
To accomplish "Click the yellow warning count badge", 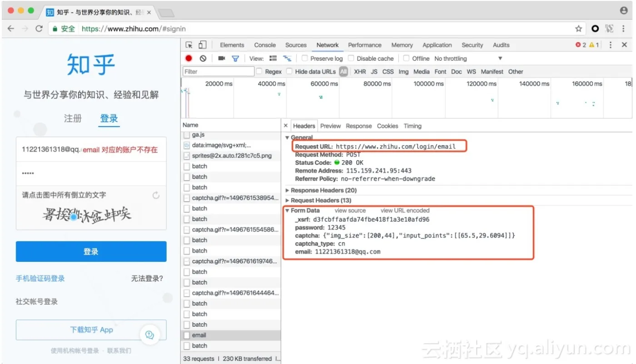I will point(594,45).
